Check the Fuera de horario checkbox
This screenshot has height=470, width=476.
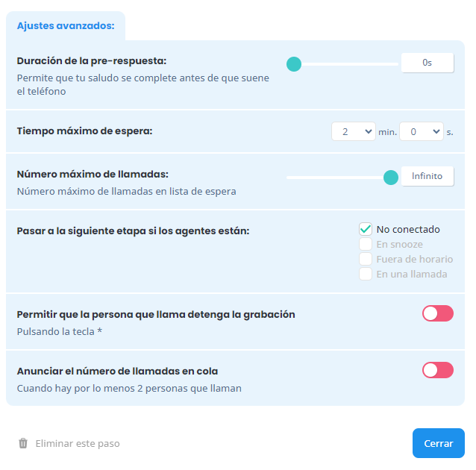tap(365, 259)
